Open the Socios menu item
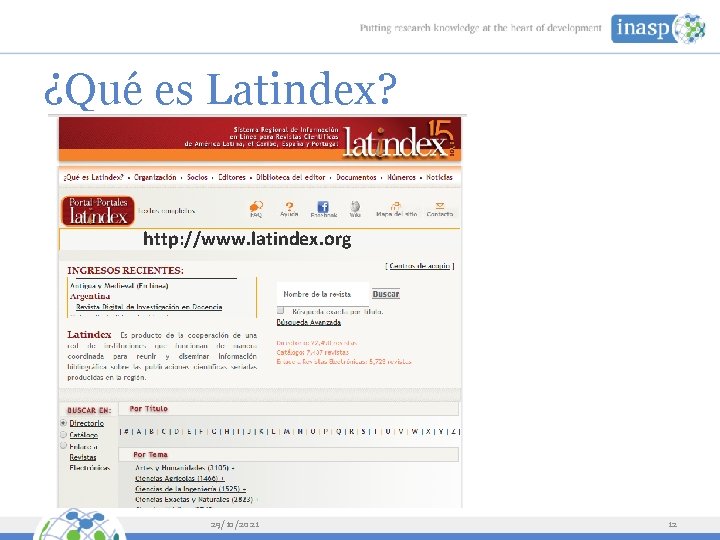 click(197, 177)
